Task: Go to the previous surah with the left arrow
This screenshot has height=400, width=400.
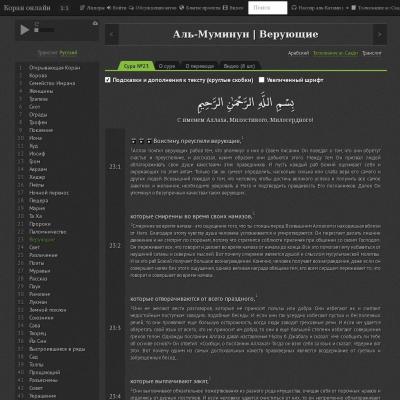Action: pos(112,34)
